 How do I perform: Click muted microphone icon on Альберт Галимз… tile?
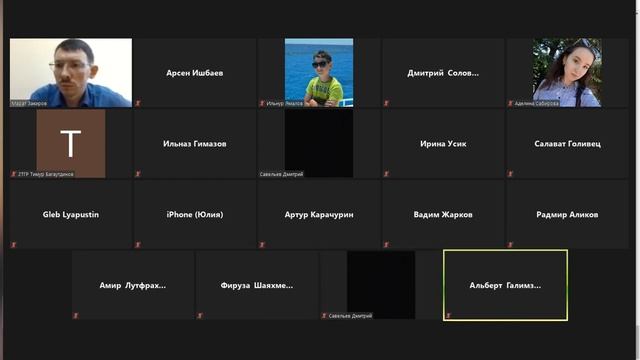coord(449,316)
